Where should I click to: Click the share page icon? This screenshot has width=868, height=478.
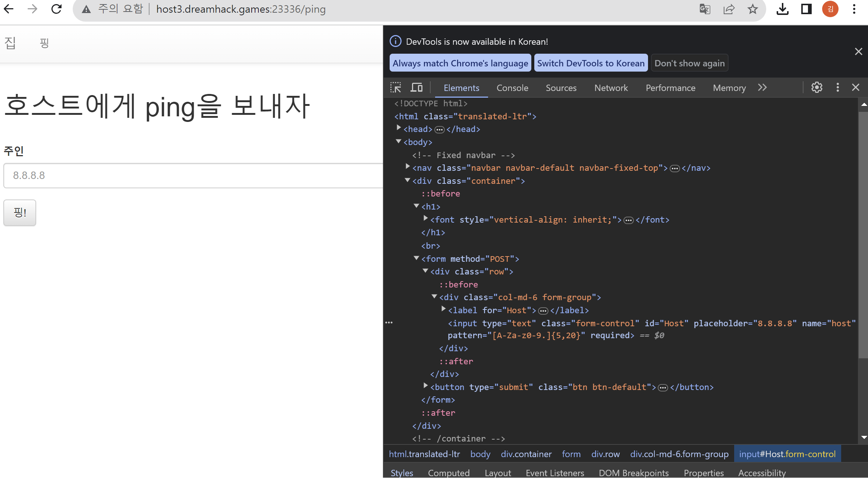click(x=729, y=9)
